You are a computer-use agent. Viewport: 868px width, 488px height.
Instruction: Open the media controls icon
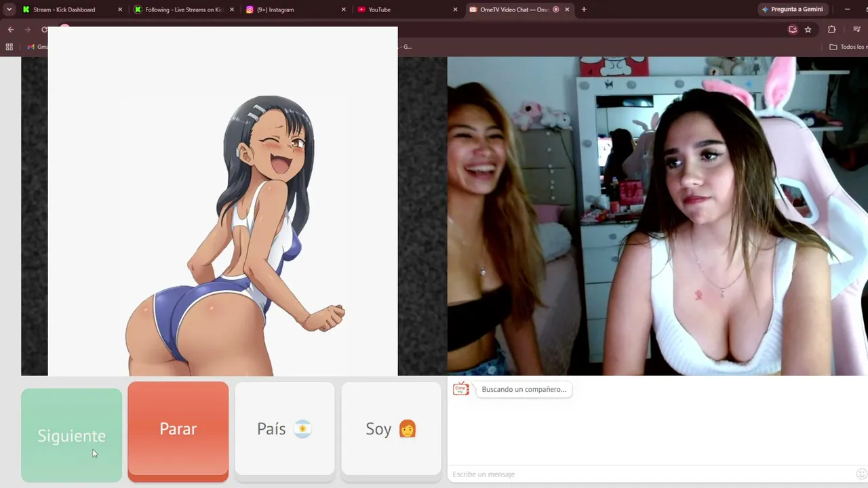click(856, 29)
